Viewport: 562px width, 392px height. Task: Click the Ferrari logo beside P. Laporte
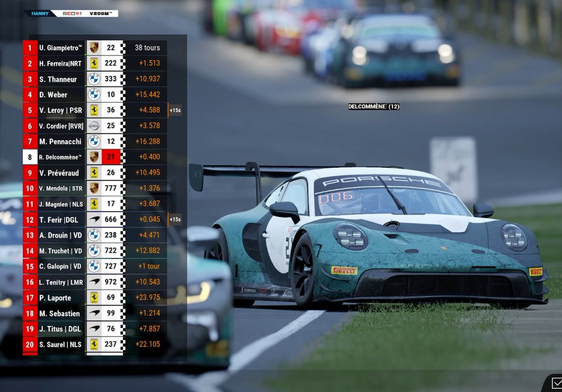[x=94, y=298]
